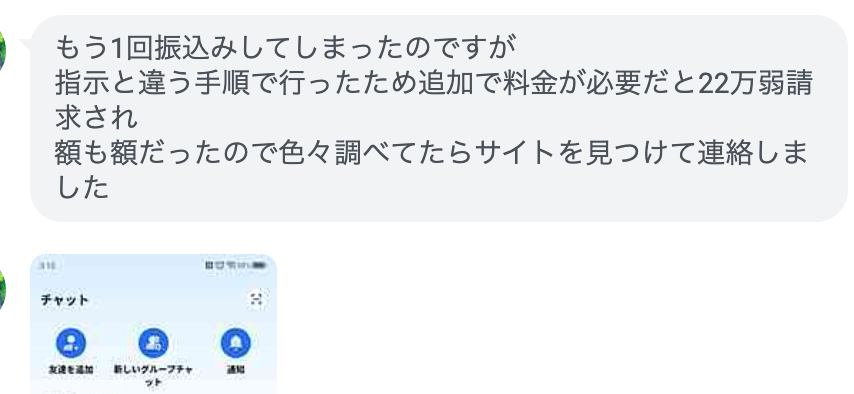Open the attached chat screenshot thumbnail
The height and width of the screenshot is (394, 854).
(153, 324)
